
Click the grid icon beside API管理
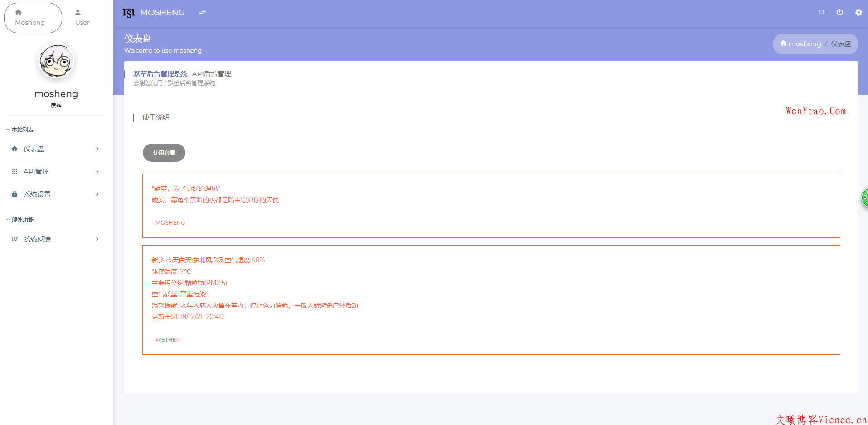pyautogui.click(x=15, y=171)
